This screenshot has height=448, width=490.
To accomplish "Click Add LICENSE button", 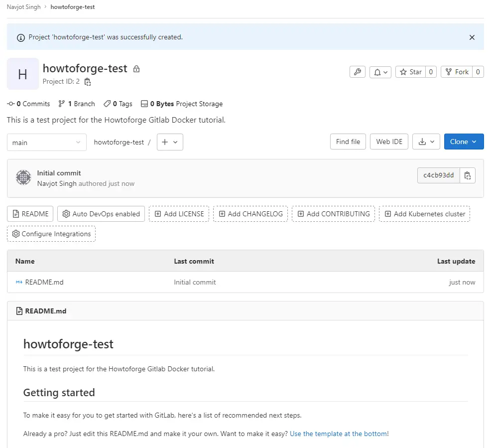I will (x=179, y=214).
